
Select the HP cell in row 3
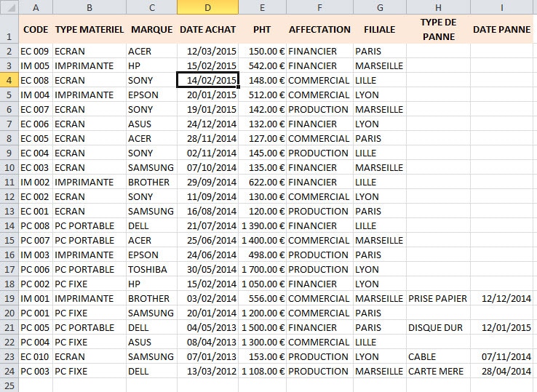[x=152, y=65]
